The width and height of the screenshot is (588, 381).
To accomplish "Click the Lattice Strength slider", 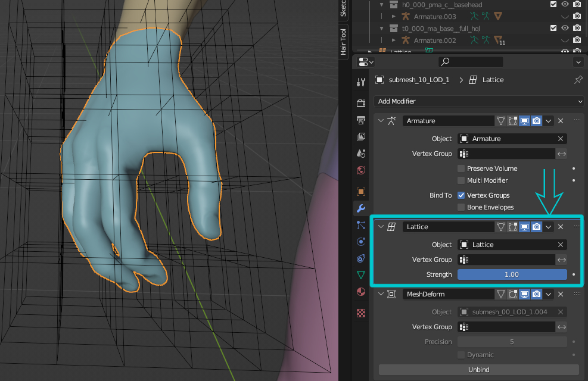I will point(512,274).
